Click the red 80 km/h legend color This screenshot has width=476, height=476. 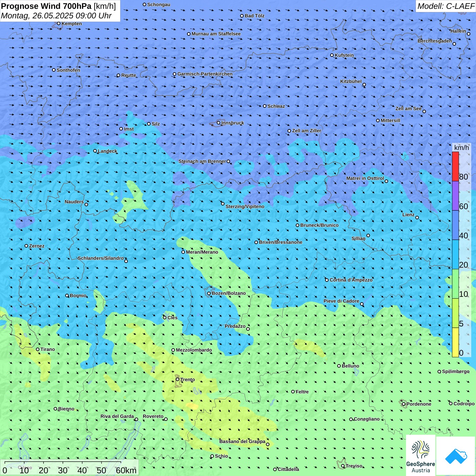(455, 166)
